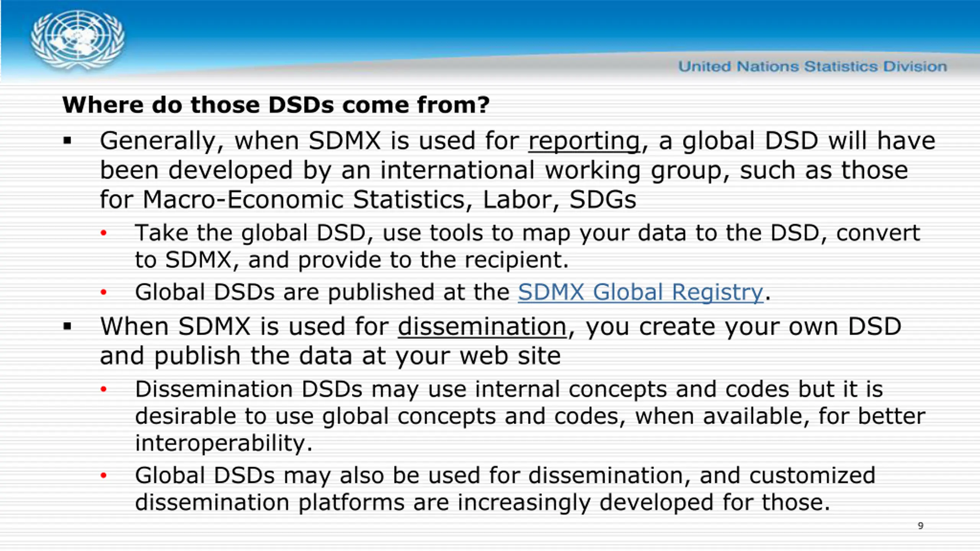Select the heading 'Where do those DSDs come from?'

tap(276, 105)
